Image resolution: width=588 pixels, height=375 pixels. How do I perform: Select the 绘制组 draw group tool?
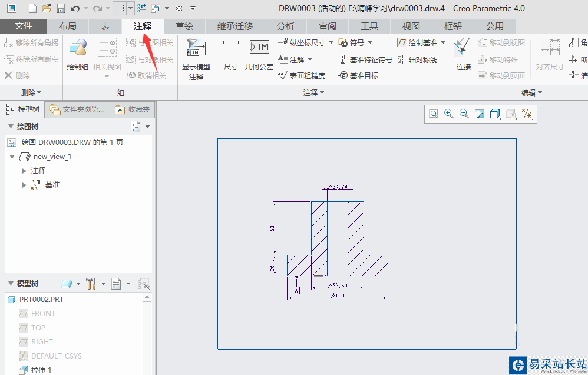[x=78, y=54]
